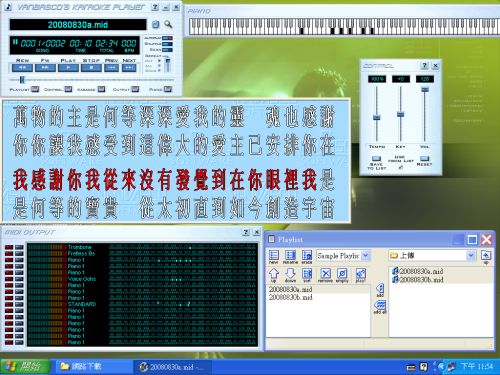Click the Play button in the karaoke player
The image size is (500, 375).
[x=68, y=68]
